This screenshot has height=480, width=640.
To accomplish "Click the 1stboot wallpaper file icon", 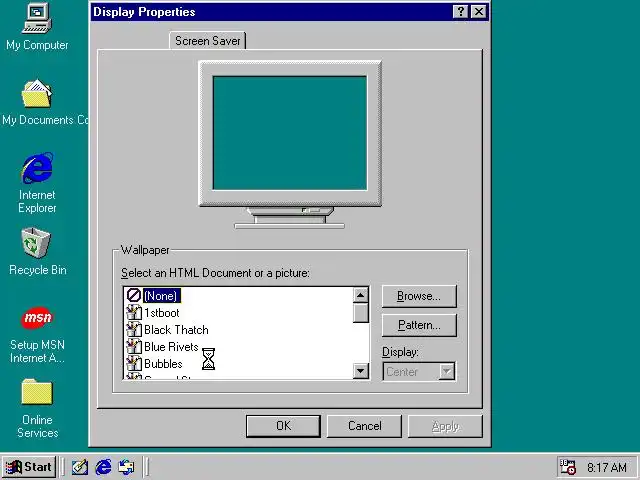I will click(x=133, y=313).
